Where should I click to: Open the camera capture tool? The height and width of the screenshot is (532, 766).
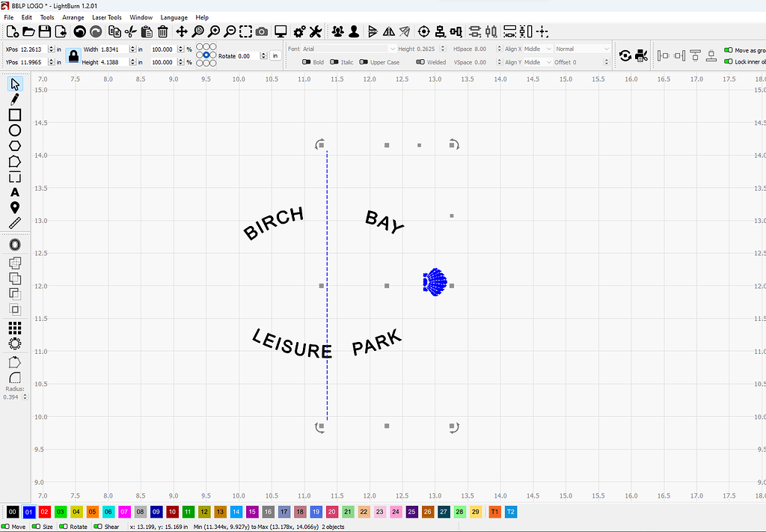pos(261,31)
